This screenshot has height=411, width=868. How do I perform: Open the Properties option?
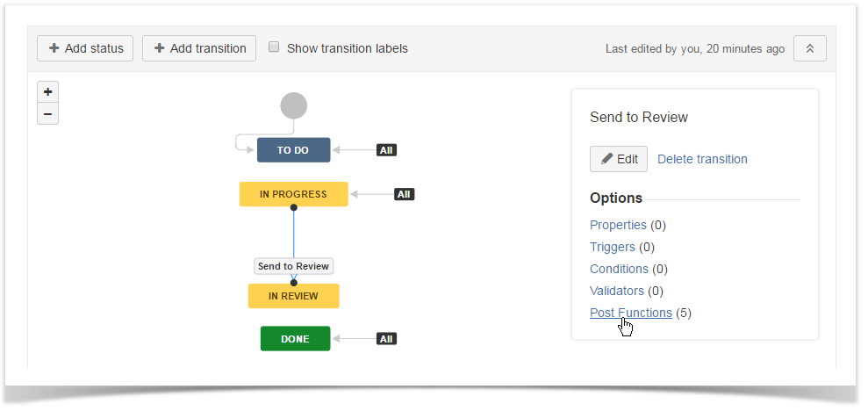(x=618, y=225)
